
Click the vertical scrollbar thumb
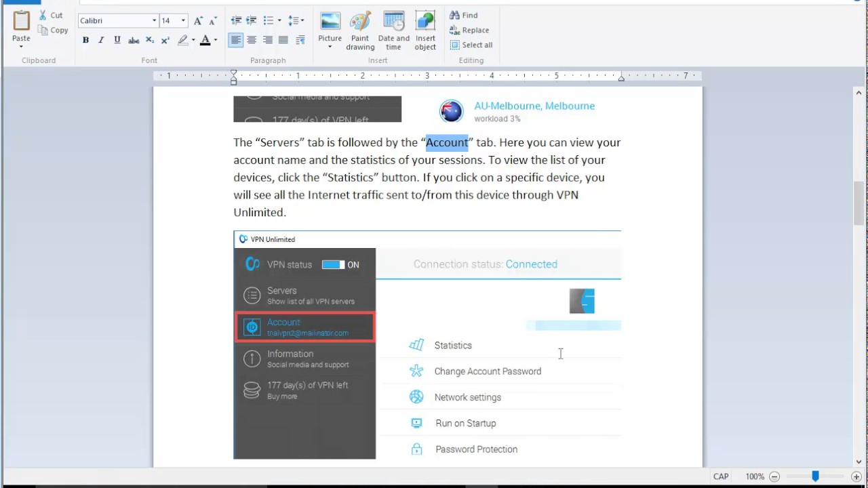[x=859, y=203]
